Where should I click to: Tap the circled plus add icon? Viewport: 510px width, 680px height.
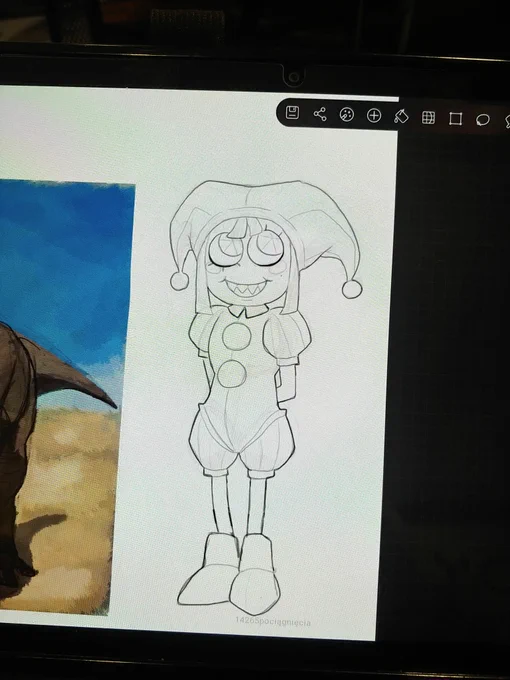point(374,115)
